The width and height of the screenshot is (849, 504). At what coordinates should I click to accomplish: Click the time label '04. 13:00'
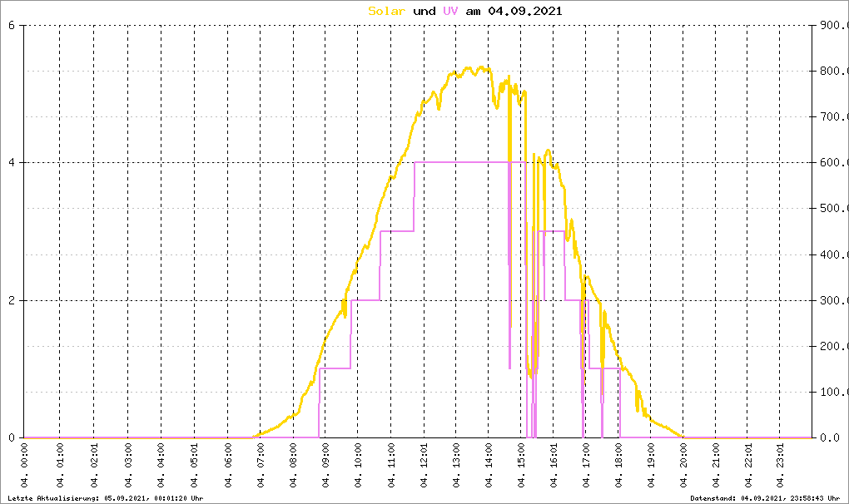click(x=456, y=466)
